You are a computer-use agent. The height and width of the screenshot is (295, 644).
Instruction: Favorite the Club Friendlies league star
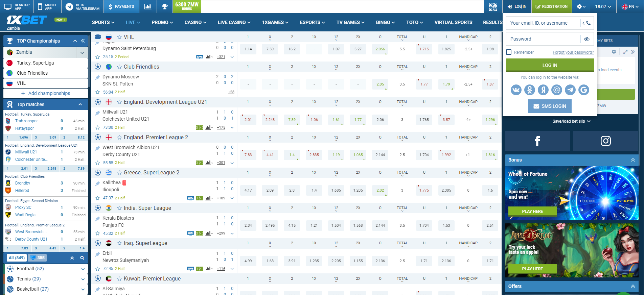(119, 67)
